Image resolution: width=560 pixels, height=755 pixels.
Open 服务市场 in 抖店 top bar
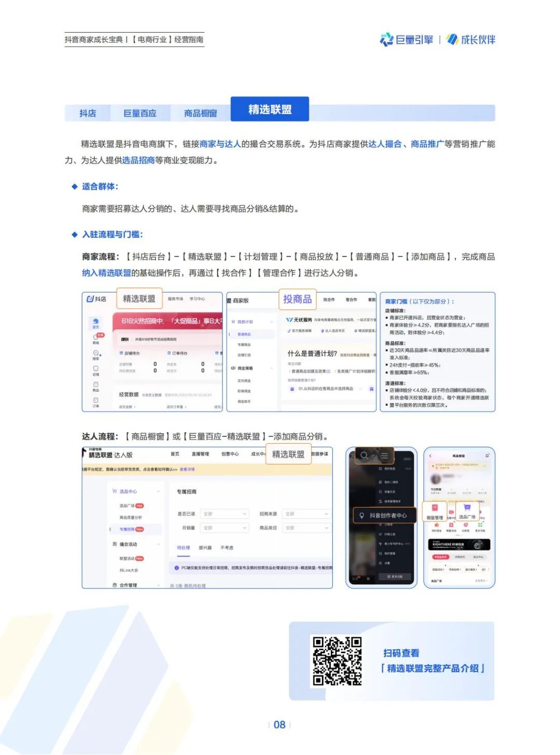pos(175,299)
